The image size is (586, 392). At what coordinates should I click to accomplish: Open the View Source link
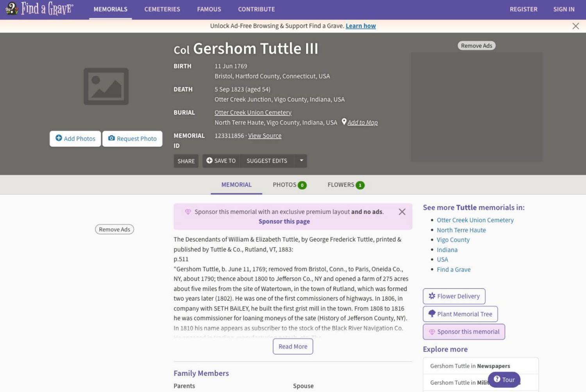[x=264, y=136]
